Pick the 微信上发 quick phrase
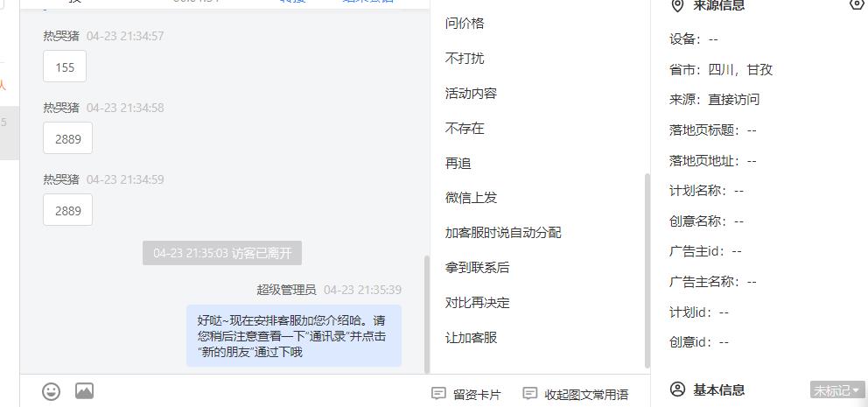The image size is (868, 407). 471,198
